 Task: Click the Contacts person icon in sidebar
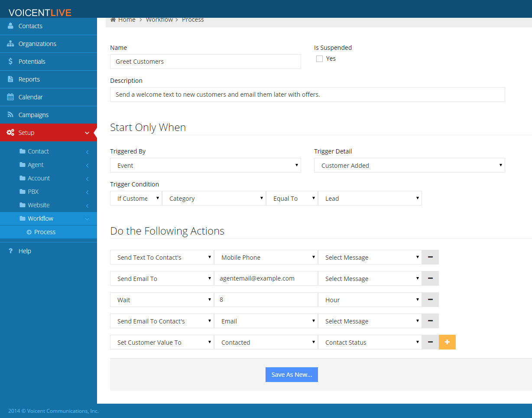pyautogui.click(x=10, y=26)
